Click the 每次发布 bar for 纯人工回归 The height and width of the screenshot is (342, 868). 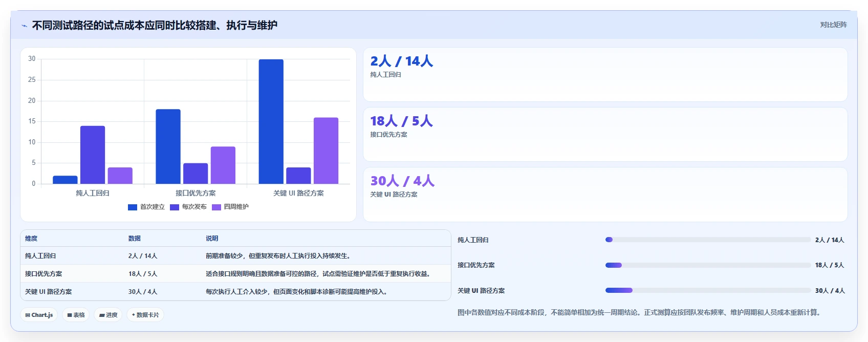[93, 155]
